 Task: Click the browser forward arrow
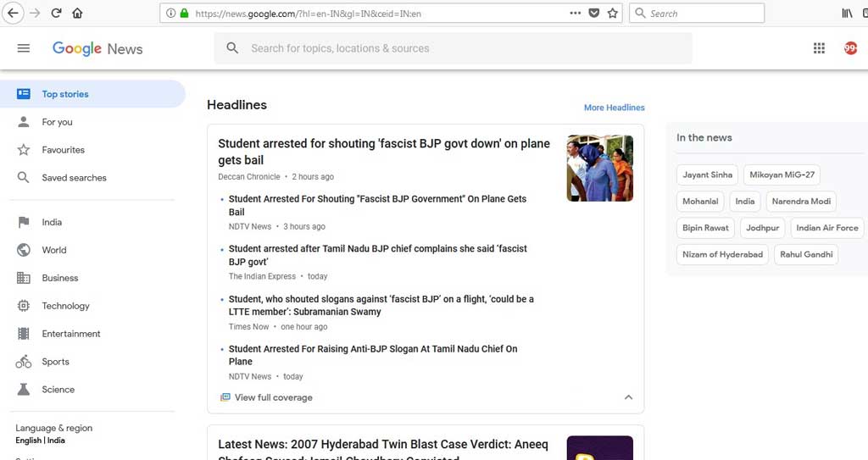click(x=35, y=14)
